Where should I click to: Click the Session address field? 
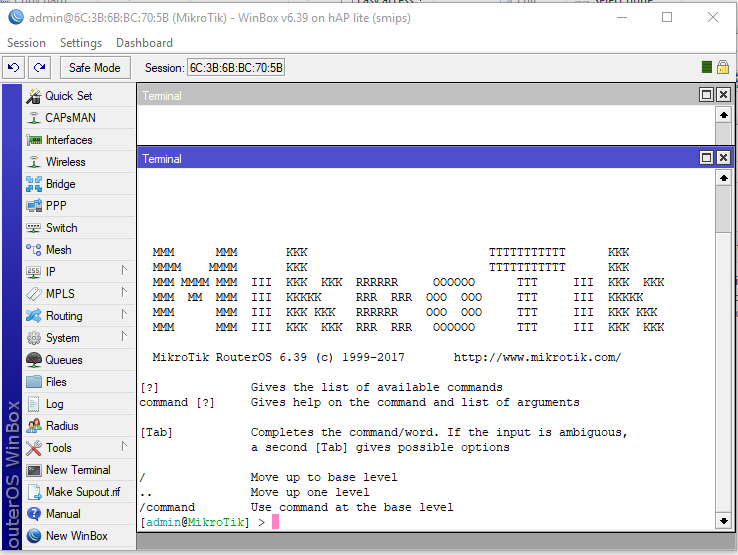(236, 68)
